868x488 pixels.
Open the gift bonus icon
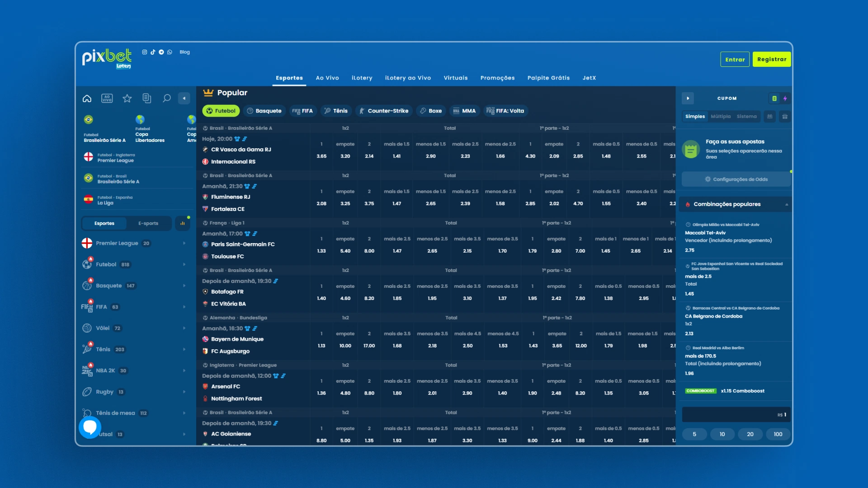pyautogui.click(x=785, y=117)
